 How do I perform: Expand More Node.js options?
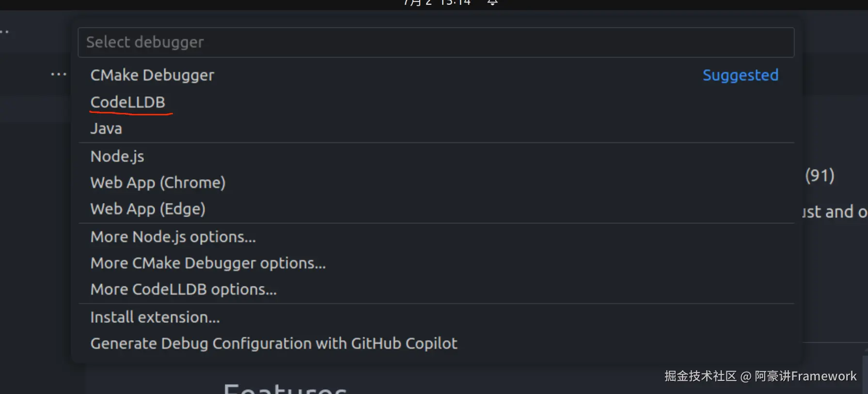click(173, 237)
